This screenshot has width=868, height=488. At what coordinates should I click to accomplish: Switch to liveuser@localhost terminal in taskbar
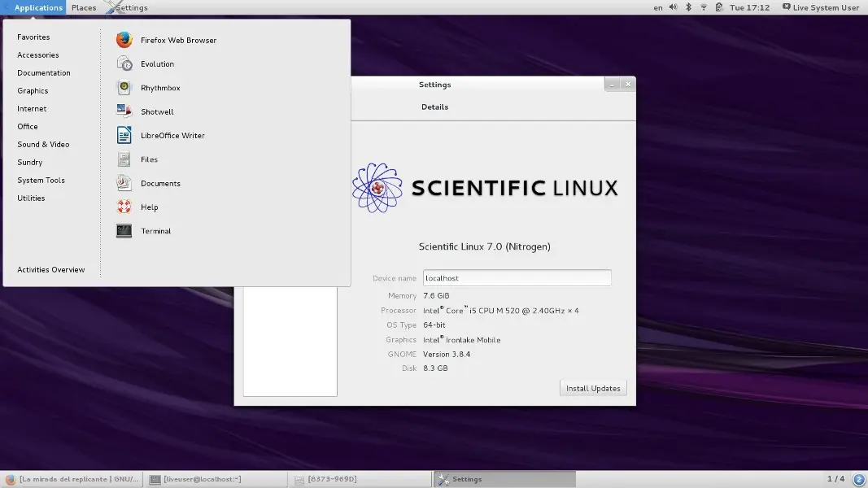[x=216, y=479]
